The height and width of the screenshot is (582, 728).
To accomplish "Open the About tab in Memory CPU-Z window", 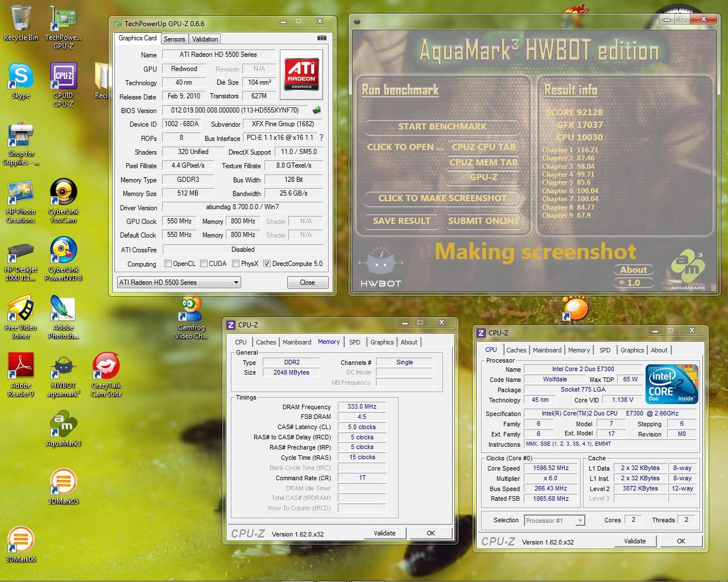I will [x=409, y=342].
